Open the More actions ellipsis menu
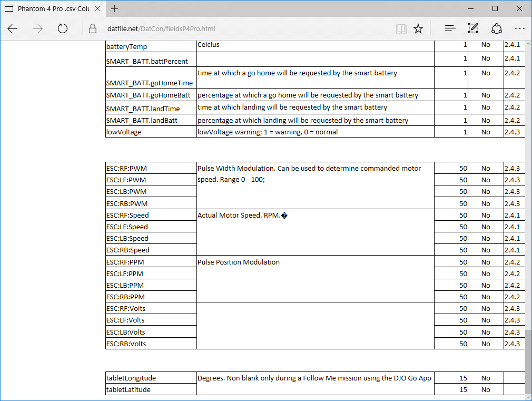Image resolution: width=532 pixels, height=401 pixels. click(520, 29)
